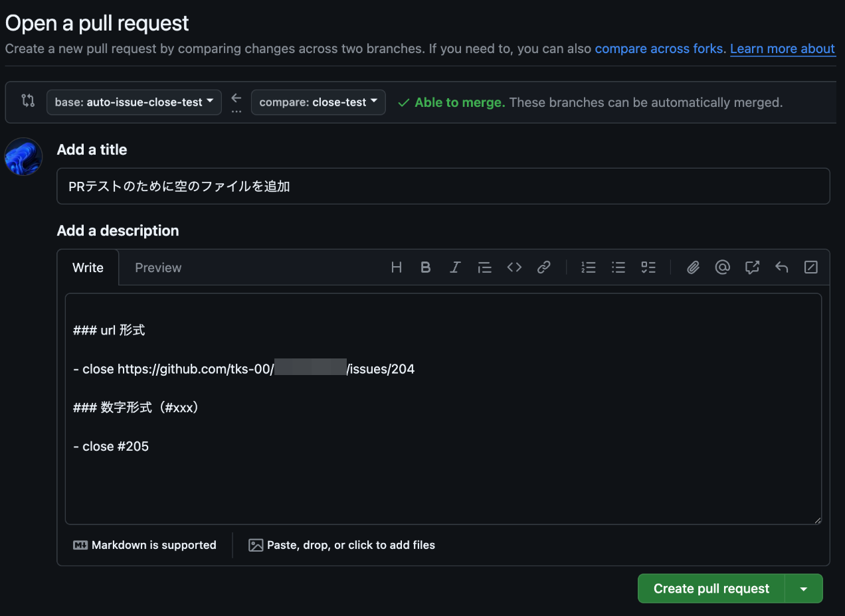845x616 pixels.
Task: Open the compare across forks link
Action: [x=658, y=48]
